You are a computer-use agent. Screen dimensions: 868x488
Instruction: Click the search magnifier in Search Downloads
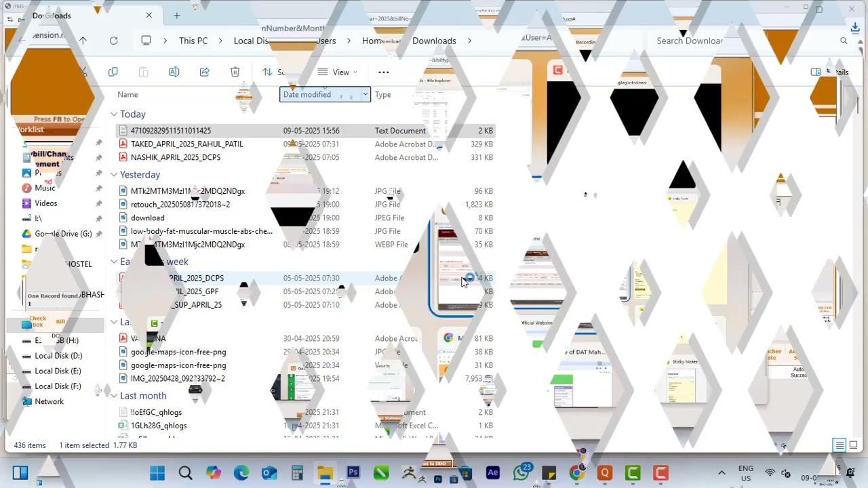coord(844,41)
